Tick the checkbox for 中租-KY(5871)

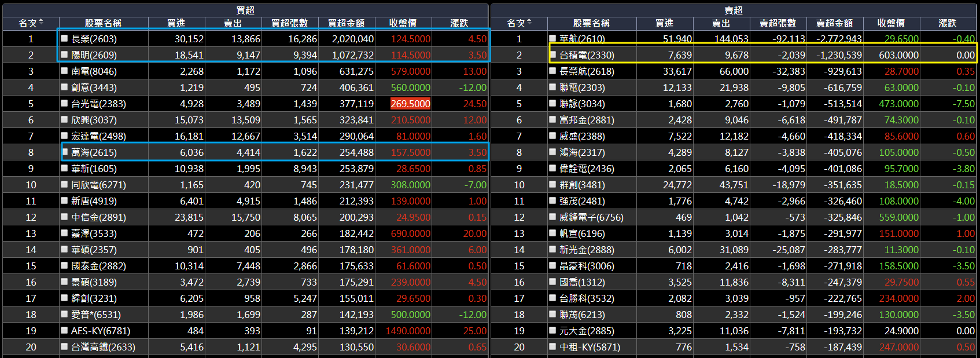pyautogui.click(x=553, y=347)
